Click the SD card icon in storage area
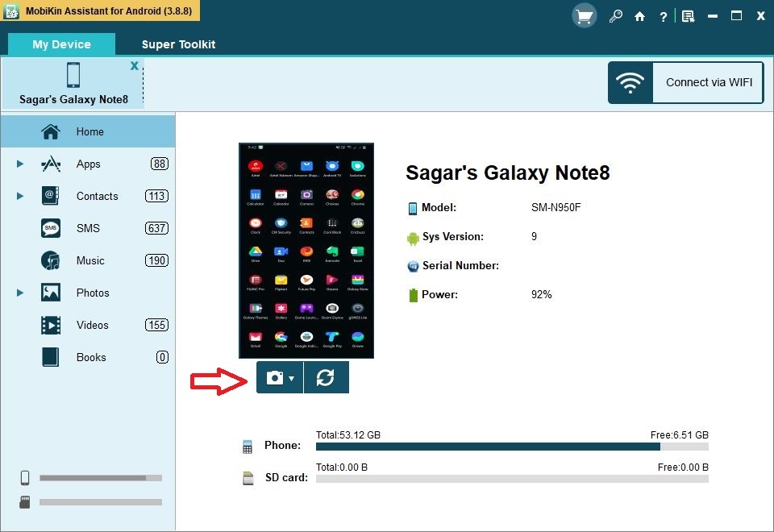774x532 pixels. pos(248,478)
